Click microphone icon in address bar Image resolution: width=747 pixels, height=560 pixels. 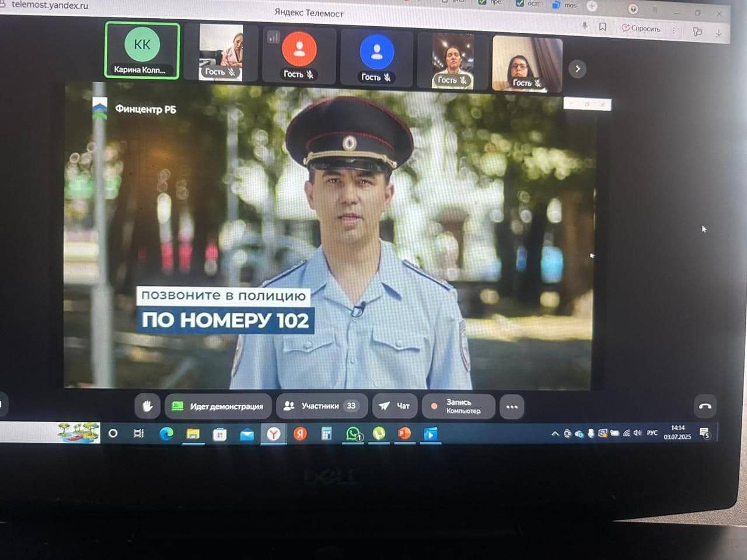(584, 26)
